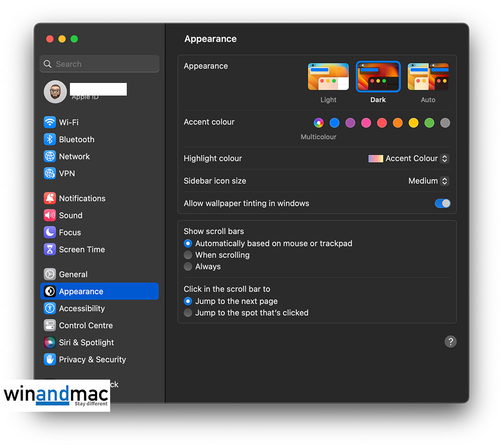Click the Focus moon icon

[x=50, y=232]
